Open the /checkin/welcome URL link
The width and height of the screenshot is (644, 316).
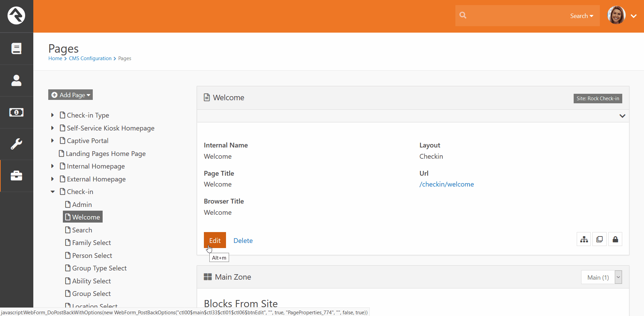447,184
